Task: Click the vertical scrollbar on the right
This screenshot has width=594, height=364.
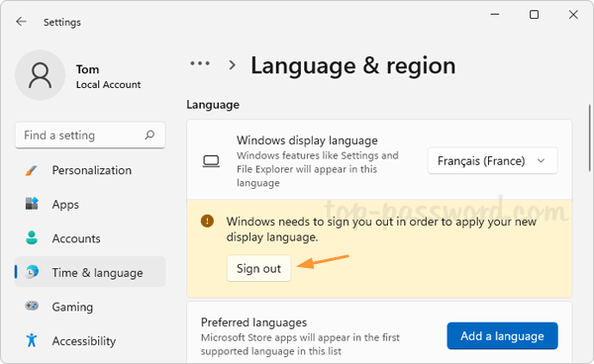Action: [x=590, y=138]
